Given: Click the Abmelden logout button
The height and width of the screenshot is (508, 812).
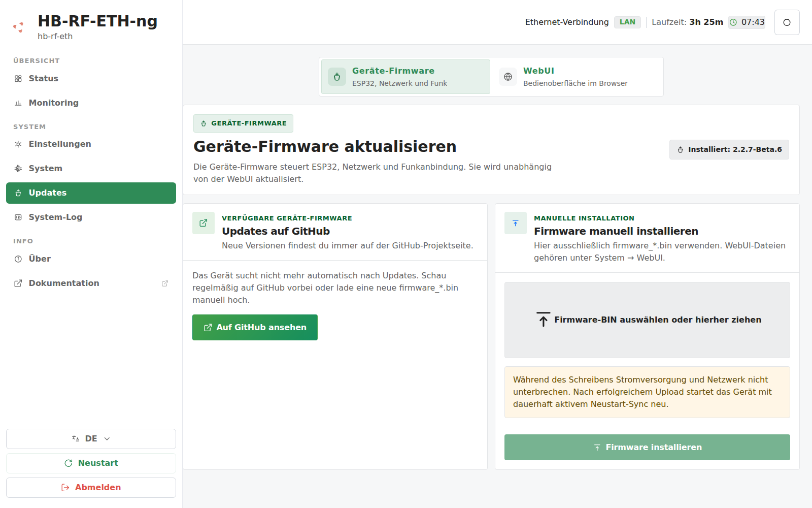Looking at the screenshot, I should 91,488.
